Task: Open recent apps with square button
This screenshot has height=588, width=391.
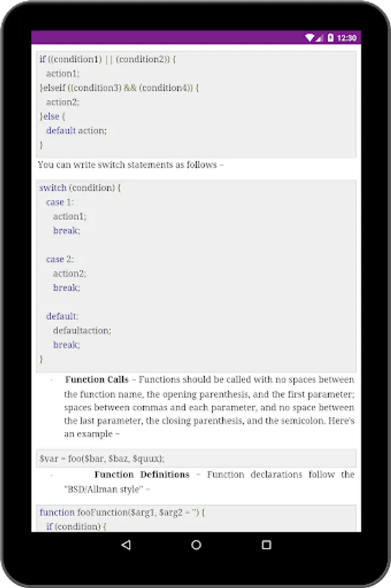Action: pyautogui.click(x=266, y=544)
